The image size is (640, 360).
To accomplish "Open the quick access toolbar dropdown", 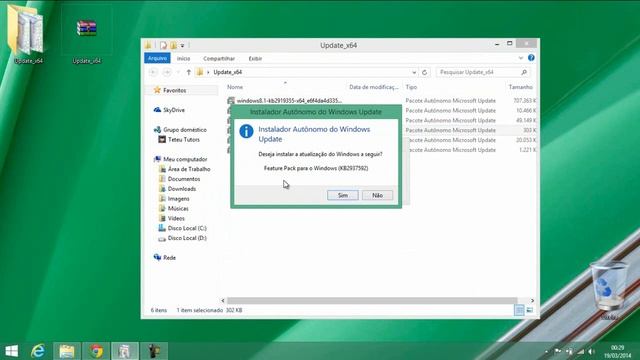I will [182, 45].
